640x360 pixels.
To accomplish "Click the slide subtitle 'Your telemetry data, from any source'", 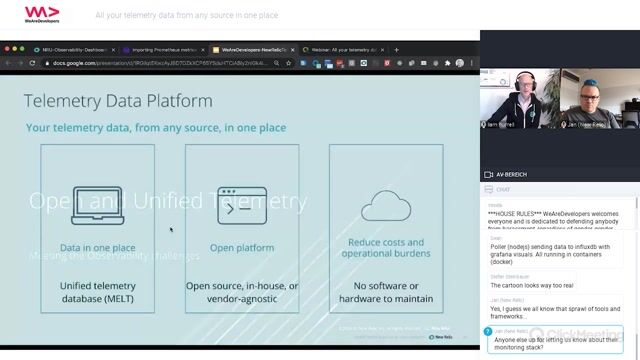I will coord(156,128).
